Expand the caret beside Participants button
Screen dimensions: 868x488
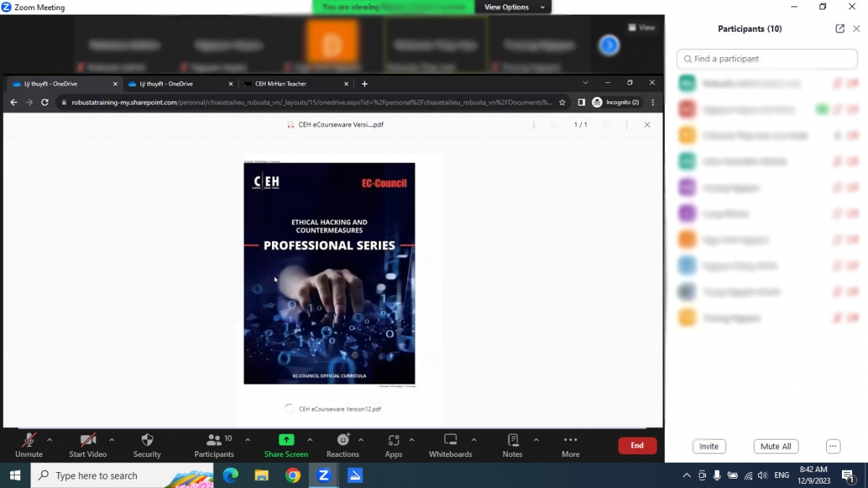click(x=247, y=440)
